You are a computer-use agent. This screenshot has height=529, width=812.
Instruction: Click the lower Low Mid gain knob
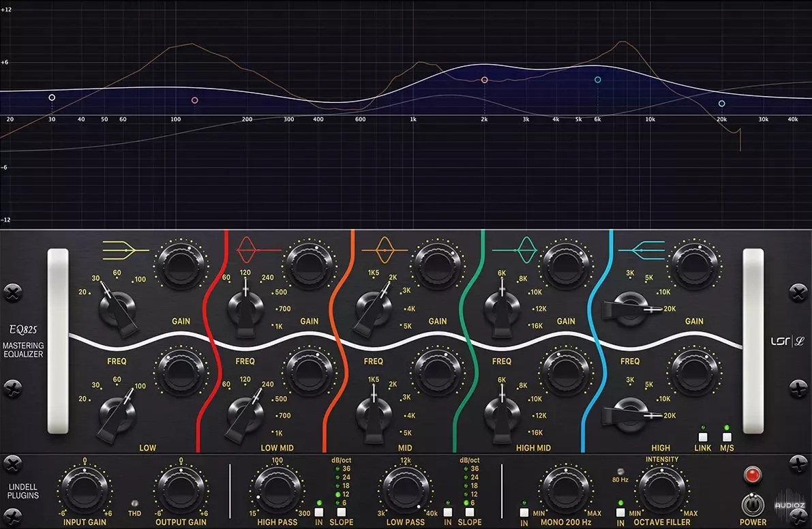point(309,373)
